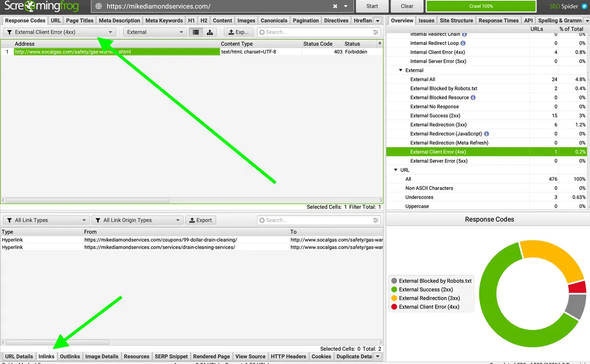Select the Response Codes tab
The height and width of the screenshot is (364, 590).
25,21
